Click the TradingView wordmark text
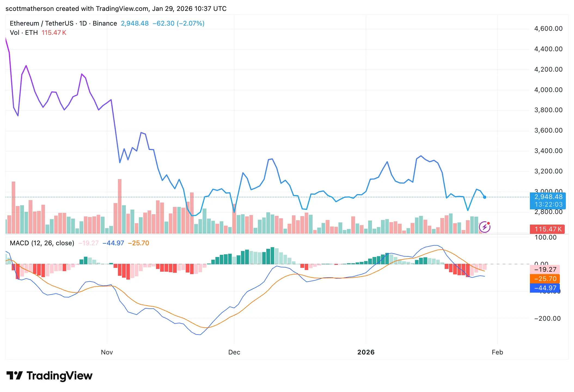Viewport: 574px width, 392px height. click(x=59, y=376)
